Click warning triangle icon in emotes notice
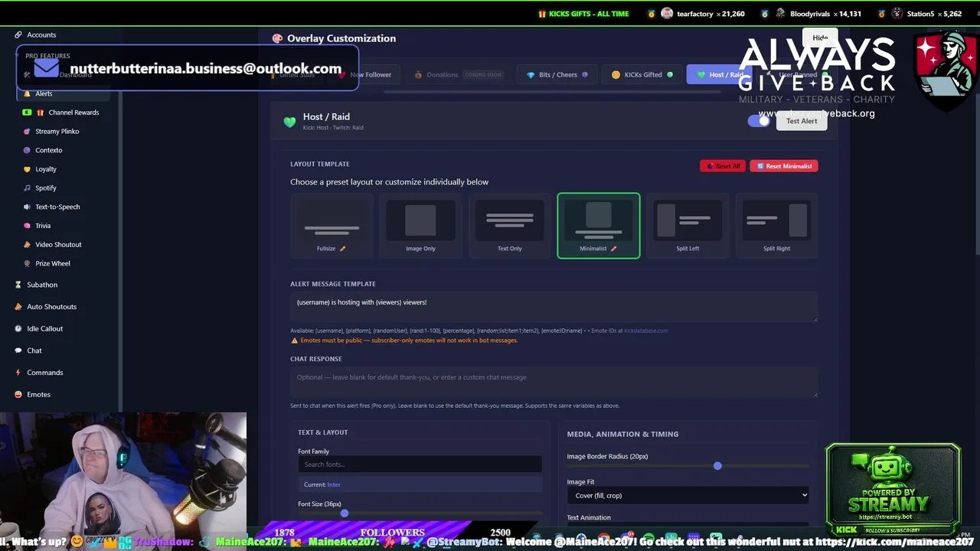This screenshot has width=980, height=551. tap(294, 340)
